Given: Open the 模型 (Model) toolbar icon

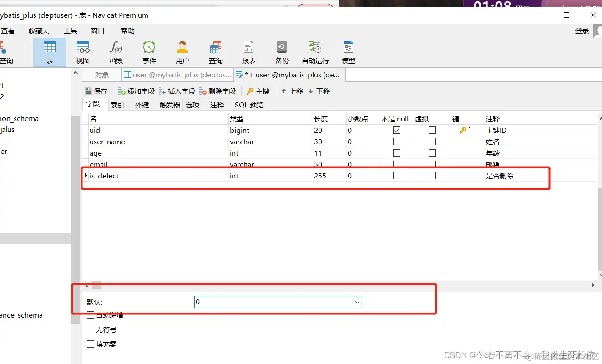Looking at the screenshot, I should (x=349, y=52).
